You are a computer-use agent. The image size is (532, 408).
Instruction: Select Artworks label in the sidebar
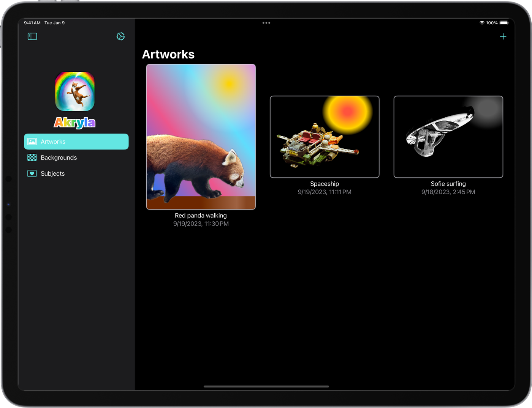(53, 142)
